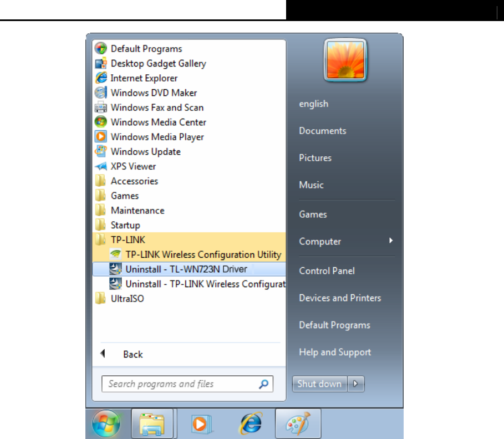This screenshot has width=504, height=439.
Task: Open Computer from the right pane
Action: point(320,241)
